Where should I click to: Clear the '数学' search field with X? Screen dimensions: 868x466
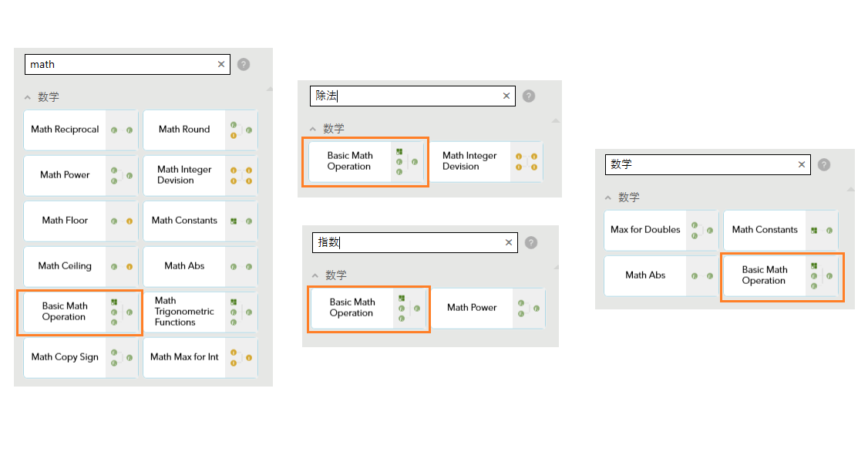802,165
